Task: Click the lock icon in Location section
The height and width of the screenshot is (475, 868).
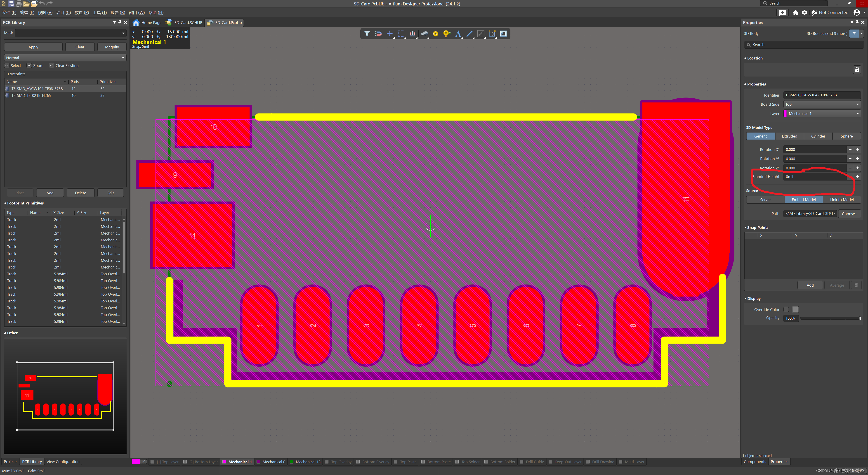Action: tap(857, 70)
